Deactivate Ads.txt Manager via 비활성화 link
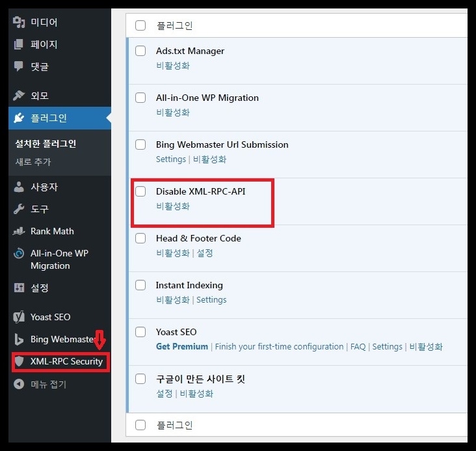Viewport: 476px width, 451px height. coord(173,66)
